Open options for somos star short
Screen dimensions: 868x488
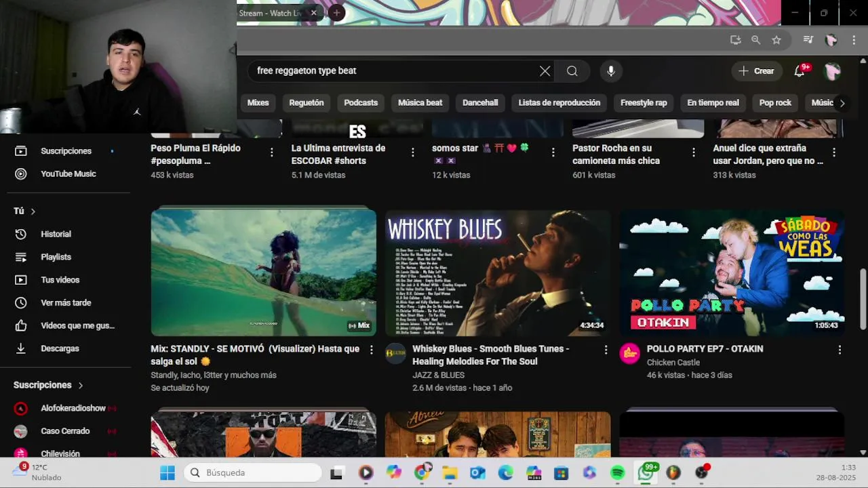[x=553, y=152]
